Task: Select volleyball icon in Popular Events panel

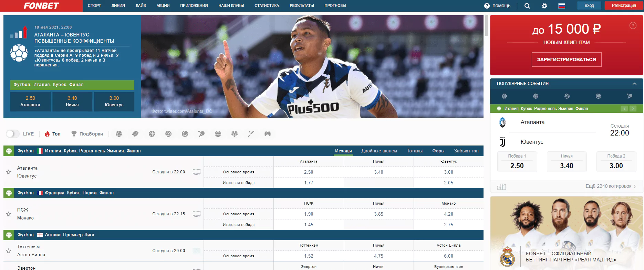Action: point(567,96)
